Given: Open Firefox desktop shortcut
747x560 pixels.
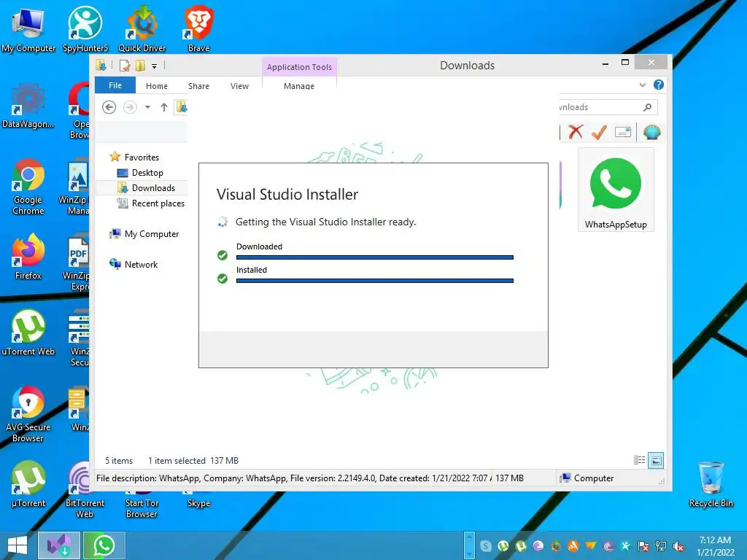Looking at the screenshot, I should point(28,257).
